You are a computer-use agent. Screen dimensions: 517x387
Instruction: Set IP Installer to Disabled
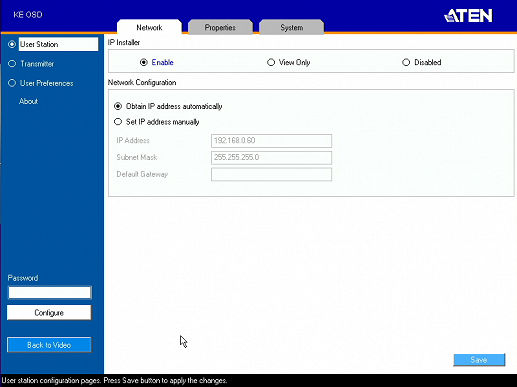coord(406,62)
